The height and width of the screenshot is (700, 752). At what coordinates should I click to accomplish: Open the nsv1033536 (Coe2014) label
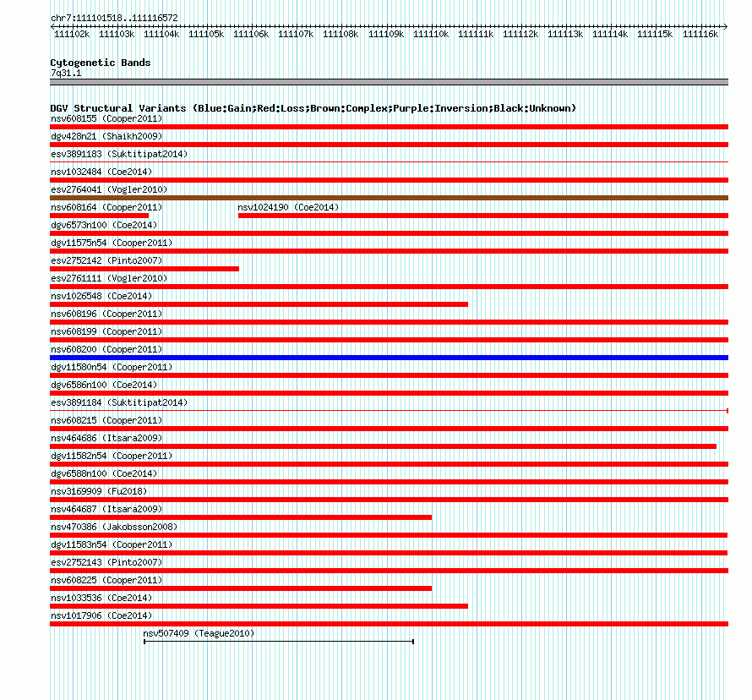click(101, 598)
